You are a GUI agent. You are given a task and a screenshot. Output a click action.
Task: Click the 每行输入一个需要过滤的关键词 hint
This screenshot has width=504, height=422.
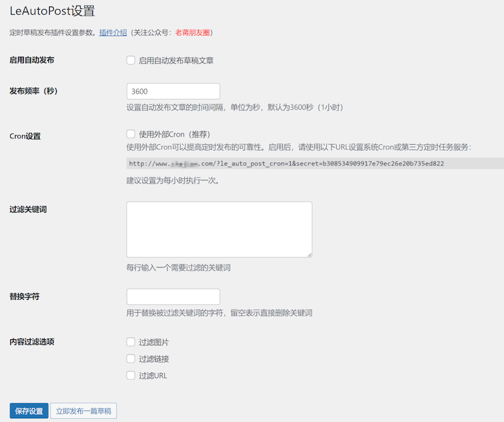pyautogui.click(x=178, y=268)
